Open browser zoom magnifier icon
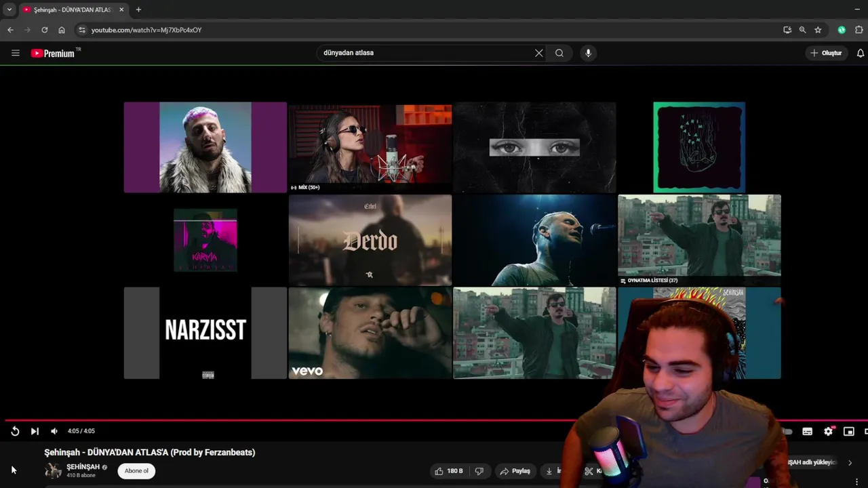Viewport: 868px width, 488px height. click(802, 30)
